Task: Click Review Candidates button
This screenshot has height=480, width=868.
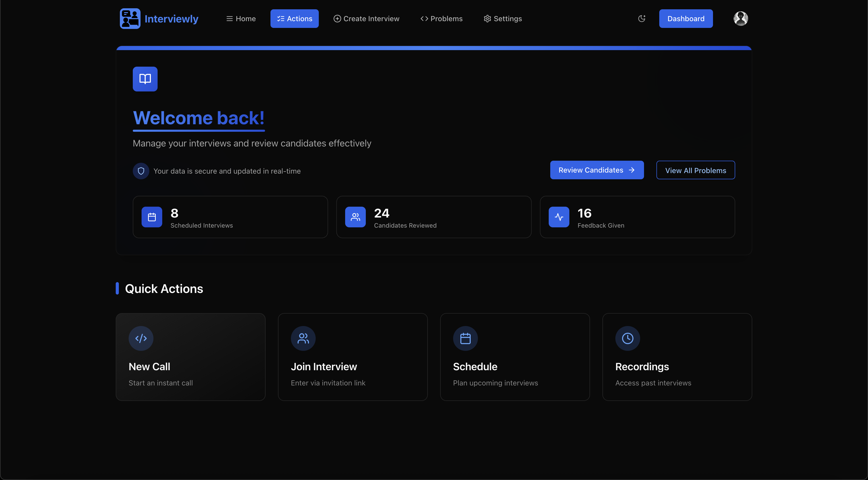Action: [597, 170]
